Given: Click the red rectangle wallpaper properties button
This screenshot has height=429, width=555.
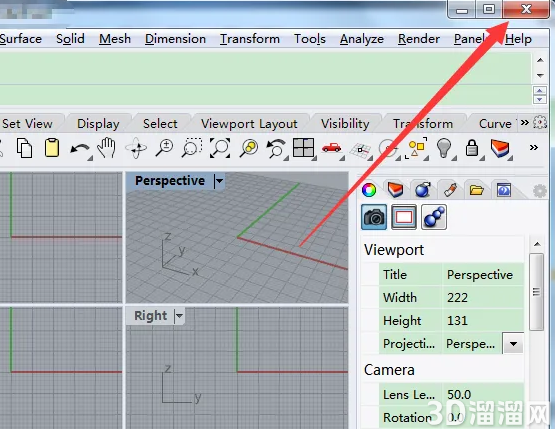Looking at the screenshot, I should [404, 217].
